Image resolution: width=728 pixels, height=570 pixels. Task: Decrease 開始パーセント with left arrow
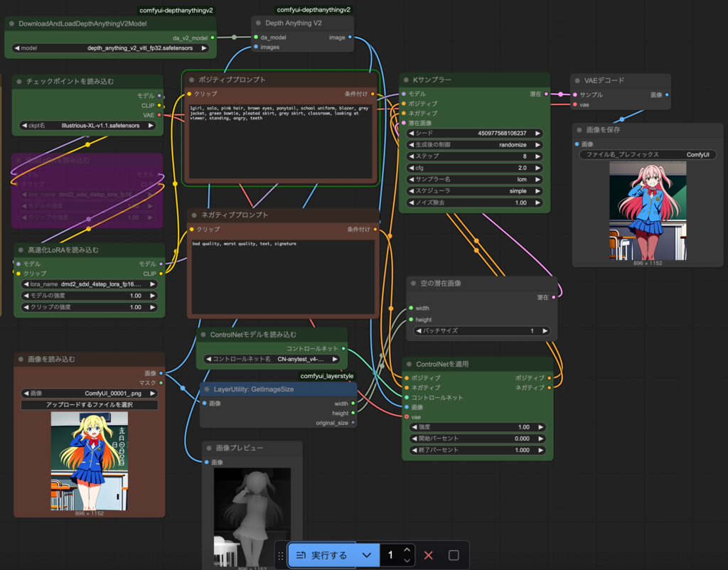pyautogui.click(x=414, y=439)
